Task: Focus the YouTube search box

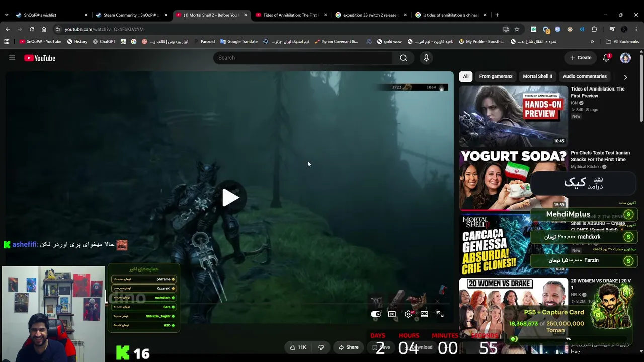Action: point(303,58)
